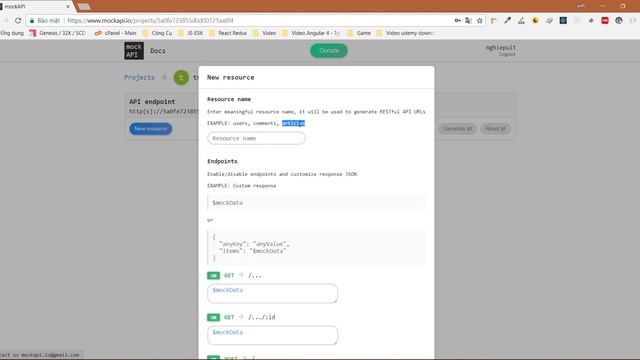
Task: Toggle the GET /... endpoint ON switch
Action: (213, 276)
